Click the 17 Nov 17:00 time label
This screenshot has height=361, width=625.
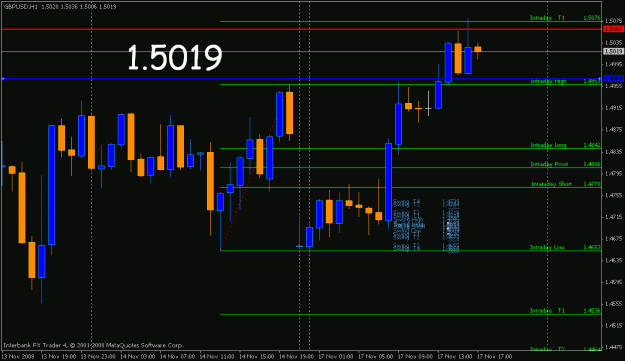[494, 356]
